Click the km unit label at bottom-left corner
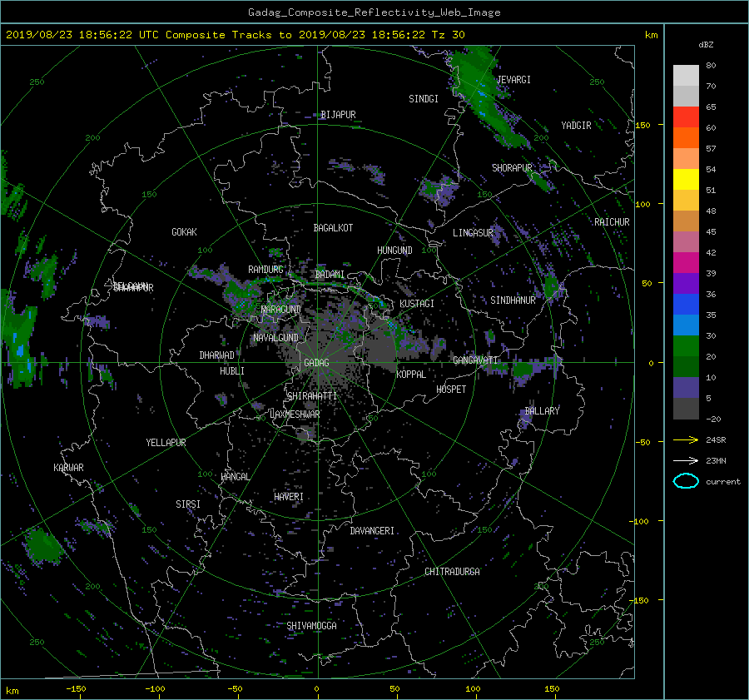 tap(12, 691)
